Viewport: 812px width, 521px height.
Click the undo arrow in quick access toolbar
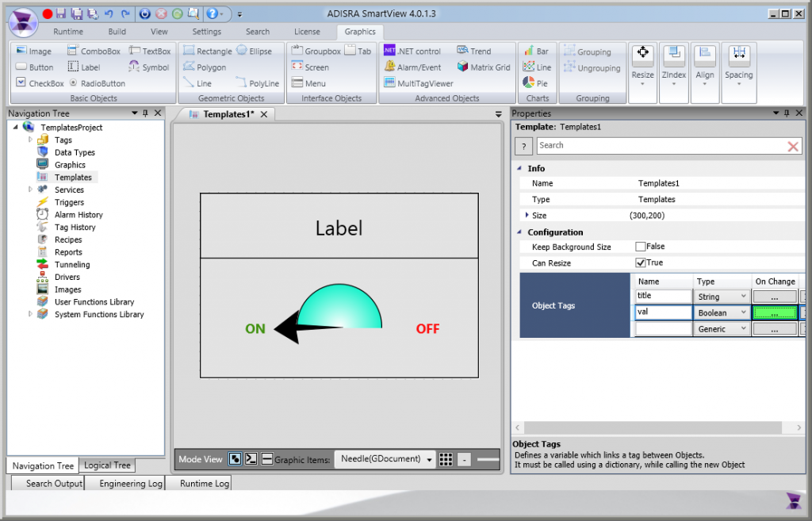pyautogui.click(x=109, y=14)
